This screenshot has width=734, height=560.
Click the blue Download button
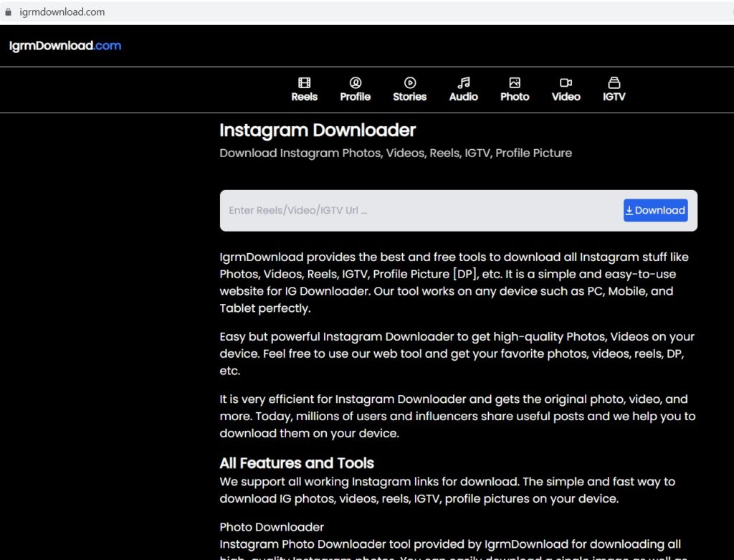click(655, 210)
